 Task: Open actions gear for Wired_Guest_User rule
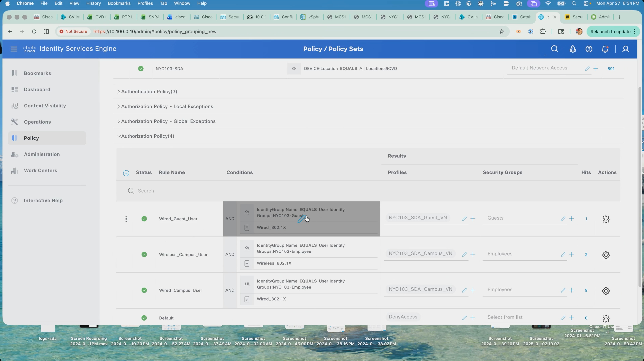click(x=606, y=219)
